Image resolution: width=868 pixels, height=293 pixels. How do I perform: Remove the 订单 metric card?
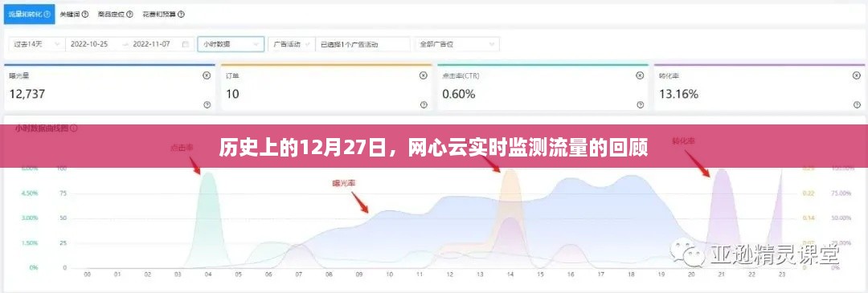tap(424, 75)
